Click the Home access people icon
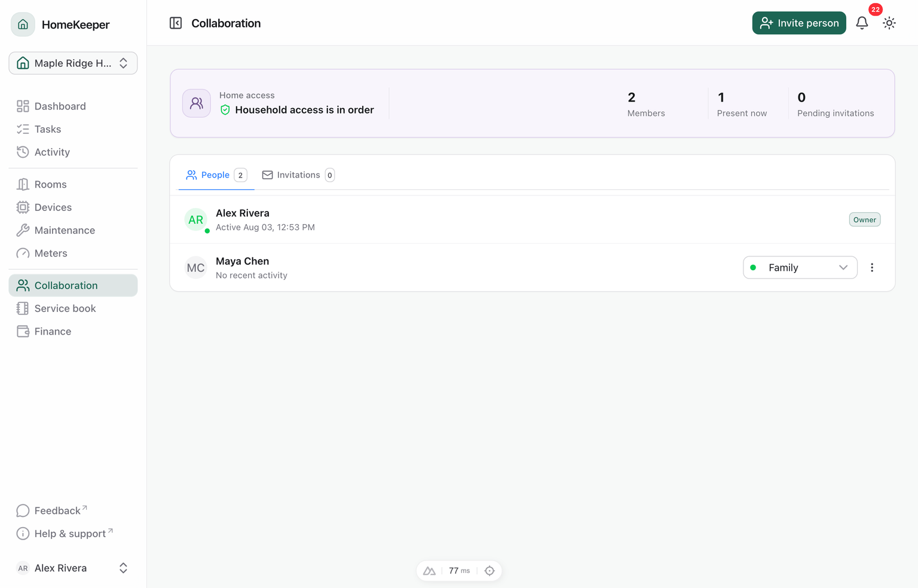 [x=197, y=103]
